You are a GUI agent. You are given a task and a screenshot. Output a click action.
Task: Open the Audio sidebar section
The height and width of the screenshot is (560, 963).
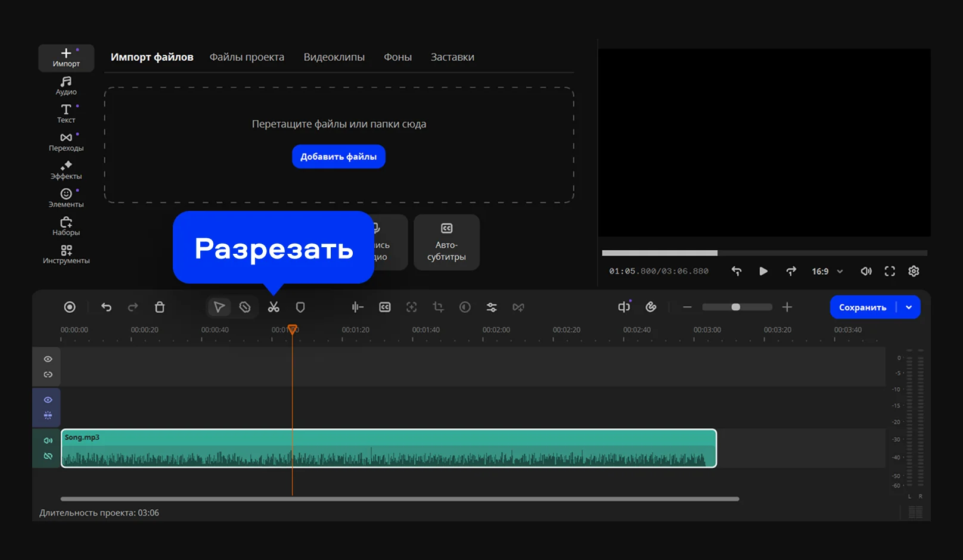point(66,86)
